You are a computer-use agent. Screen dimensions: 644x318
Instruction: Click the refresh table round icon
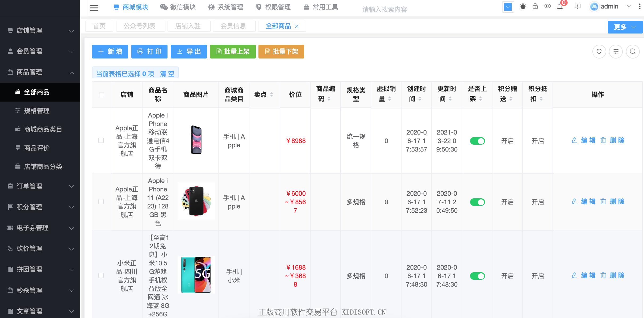[x=599, y=52]
